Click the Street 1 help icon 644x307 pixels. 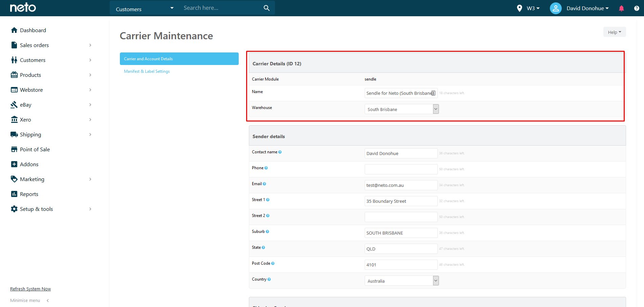(268, 200)
